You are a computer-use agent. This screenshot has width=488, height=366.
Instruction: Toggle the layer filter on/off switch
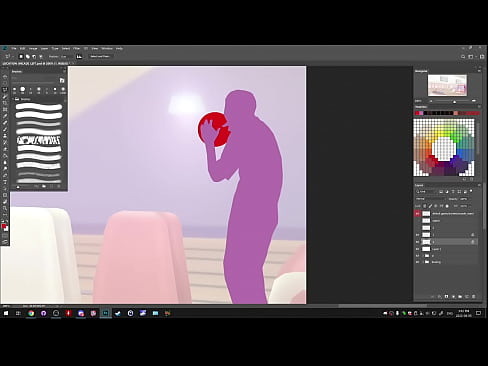click(x=471, y=191)
